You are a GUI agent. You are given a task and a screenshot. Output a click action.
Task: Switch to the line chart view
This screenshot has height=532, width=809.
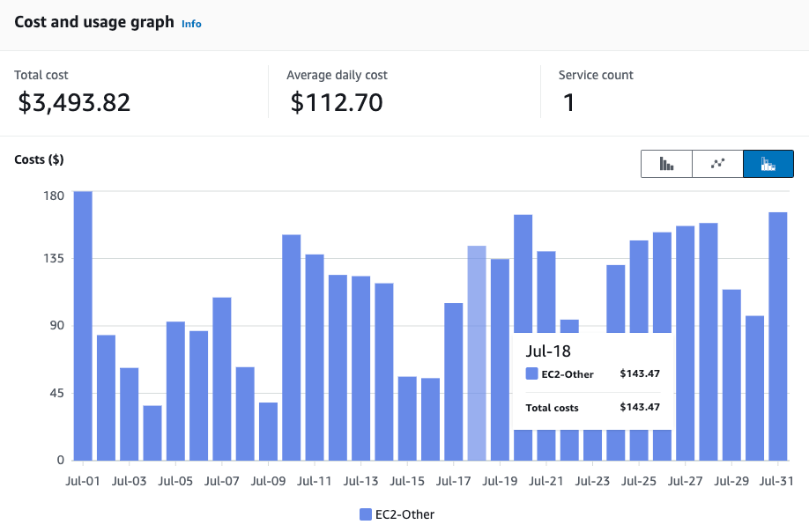point(717,164)
